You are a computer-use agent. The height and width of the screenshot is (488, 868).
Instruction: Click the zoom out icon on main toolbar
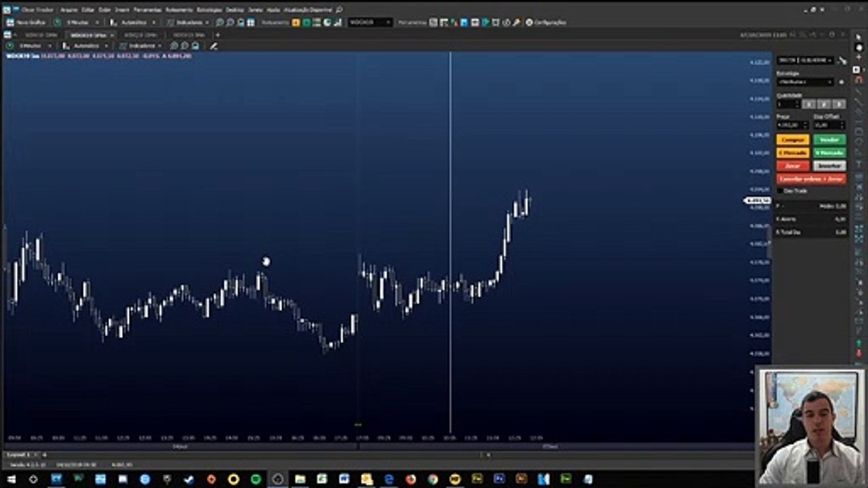pos(230,22)
